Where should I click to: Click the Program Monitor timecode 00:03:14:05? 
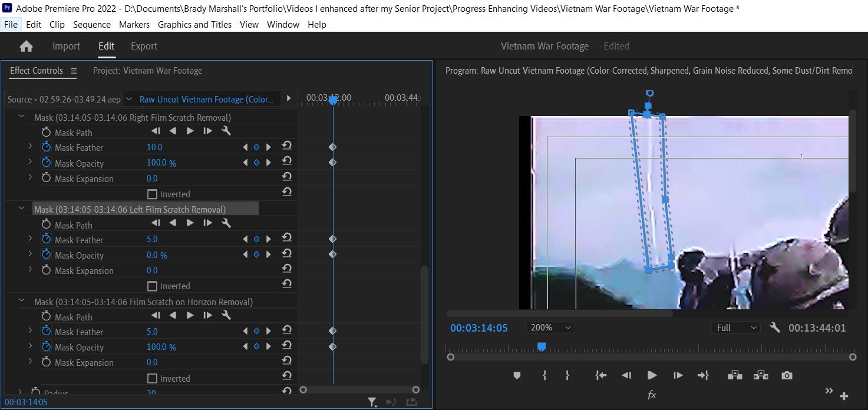479,328
